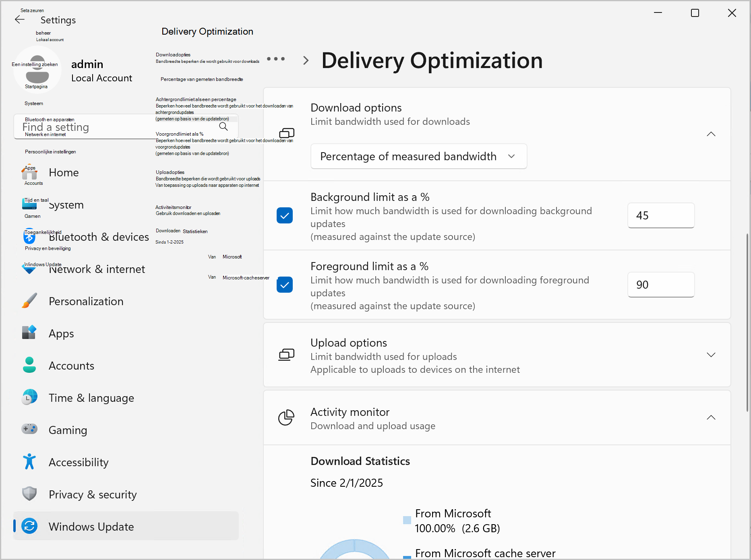Go to Time & language settings
This screenshot has width=751, height=560.
(126, 398)
